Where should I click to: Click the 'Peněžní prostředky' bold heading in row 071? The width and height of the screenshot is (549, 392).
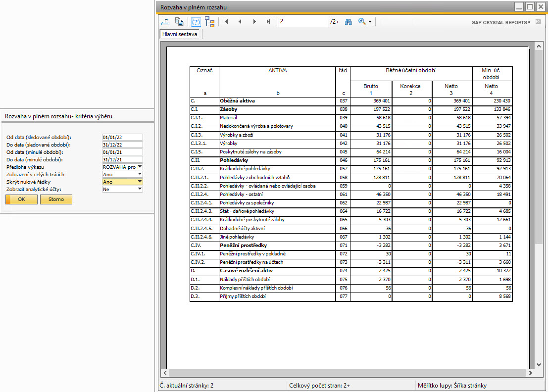[243, 245]
